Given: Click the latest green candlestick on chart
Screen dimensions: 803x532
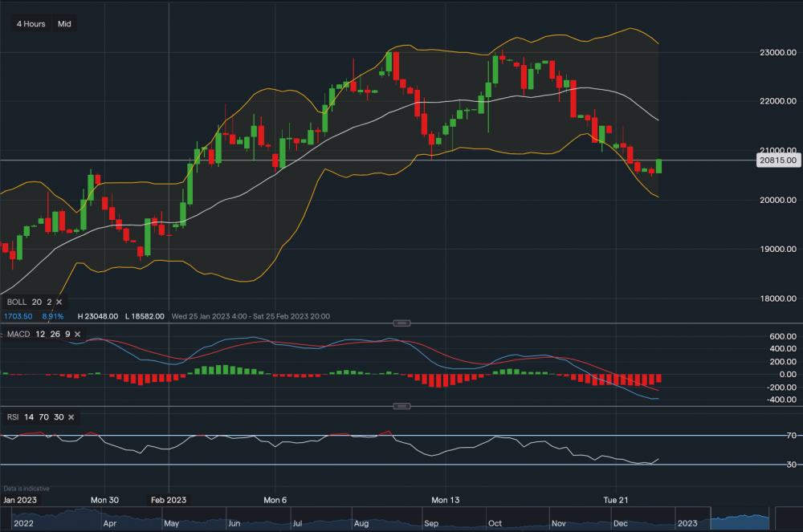Looking at the screenshot, I should pyautogui.click(x=659, y=166).
